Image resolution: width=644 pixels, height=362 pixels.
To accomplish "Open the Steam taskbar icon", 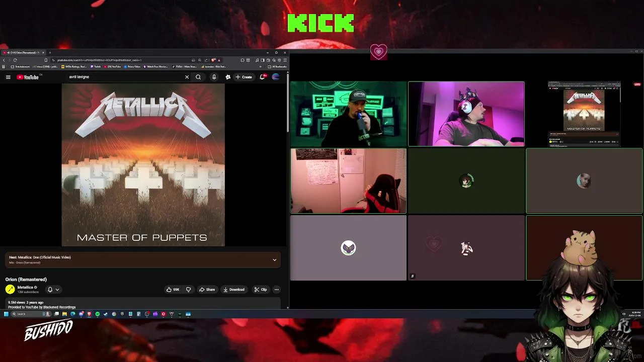I will [106, 314].
